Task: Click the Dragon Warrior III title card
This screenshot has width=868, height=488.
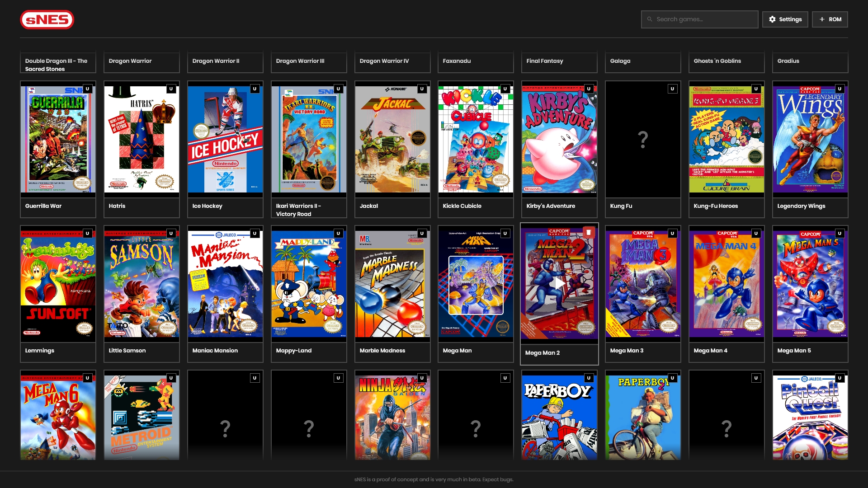Action: (x=308, y=62)
